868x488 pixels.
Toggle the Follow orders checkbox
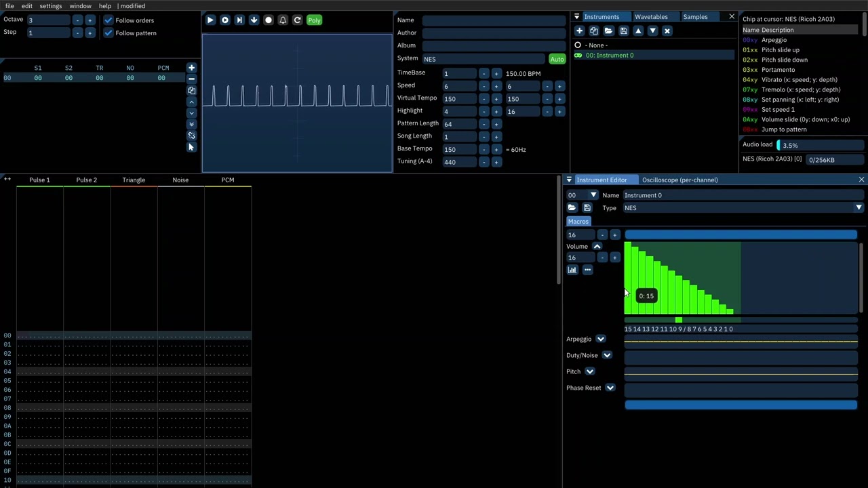point(108,20)
